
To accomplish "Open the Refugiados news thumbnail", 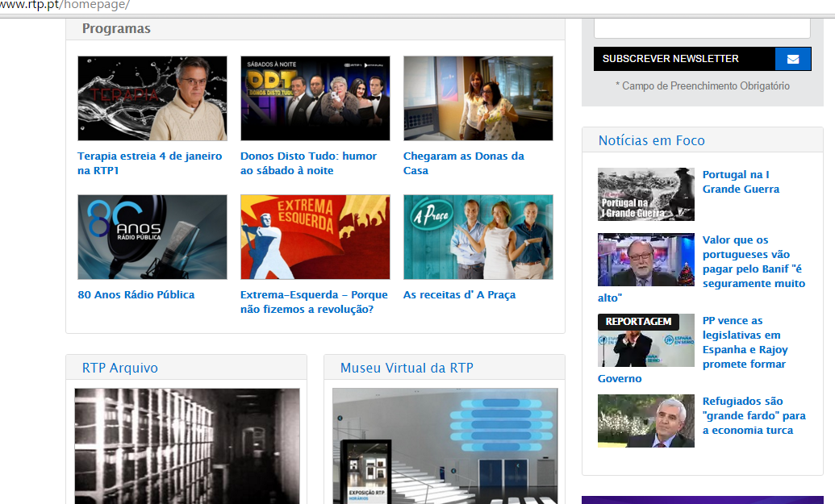I will [x=646, y=421].
